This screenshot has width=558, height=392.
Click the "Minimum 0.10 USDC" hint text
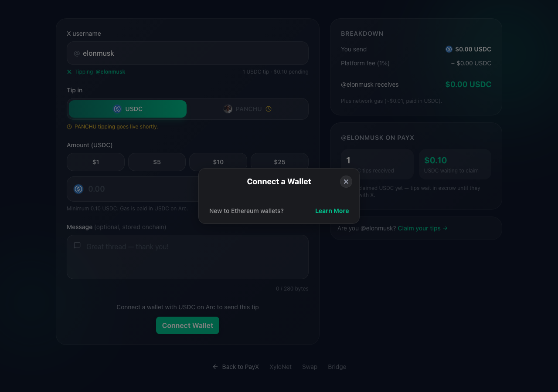127,209
